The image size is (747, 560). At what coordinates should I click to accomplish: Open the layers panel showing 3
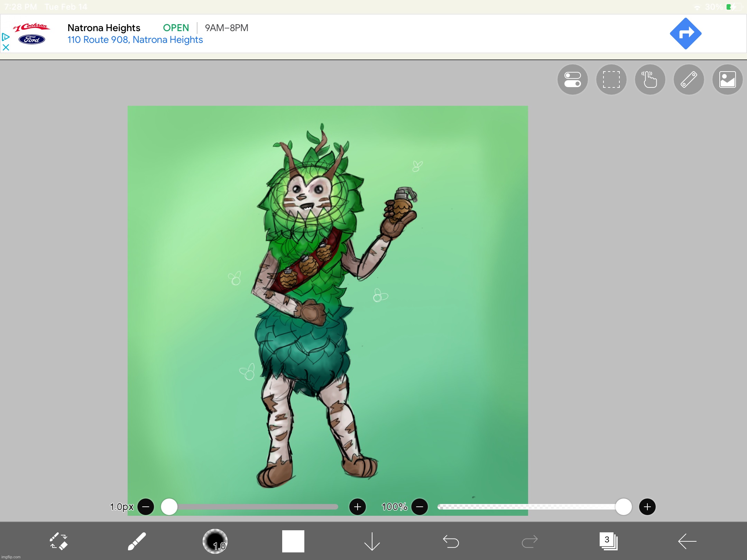pyautogui.click(x=608, y=541)
